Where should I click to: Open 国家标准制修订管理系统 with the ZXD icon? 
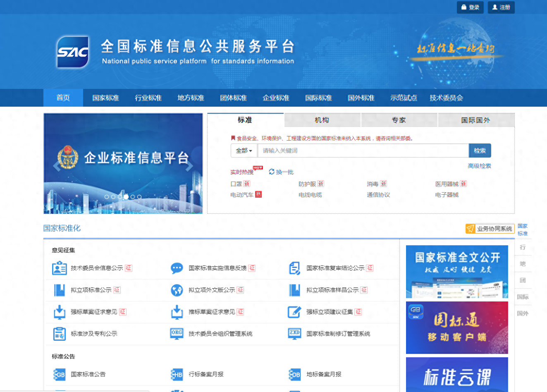point(294,334)
